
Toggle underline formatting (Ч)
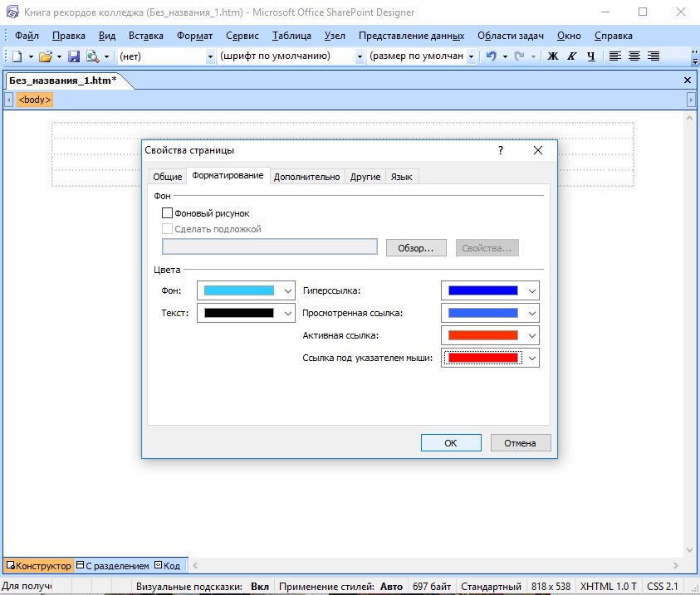click(591, 56)
